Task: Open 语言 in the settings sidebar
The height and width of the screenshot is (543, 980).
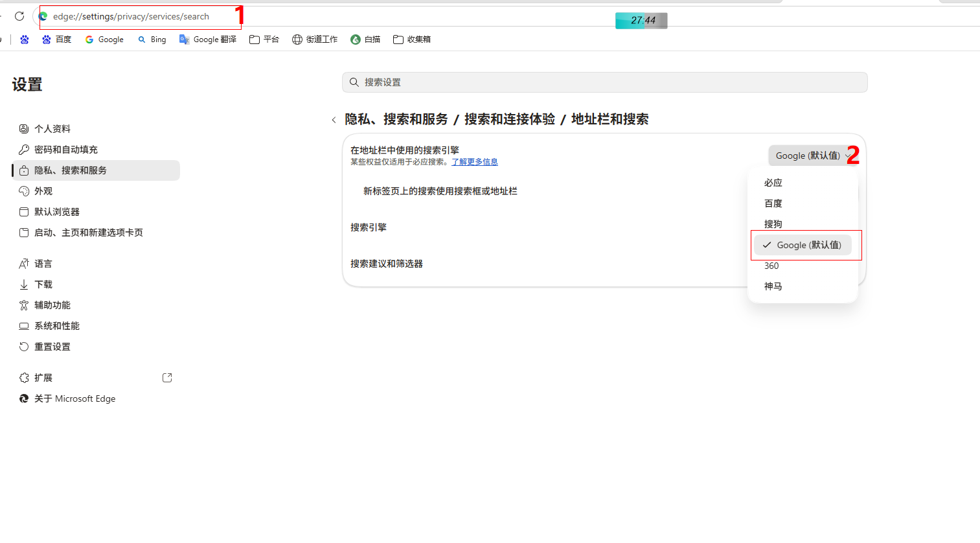Action: [96, 264]
